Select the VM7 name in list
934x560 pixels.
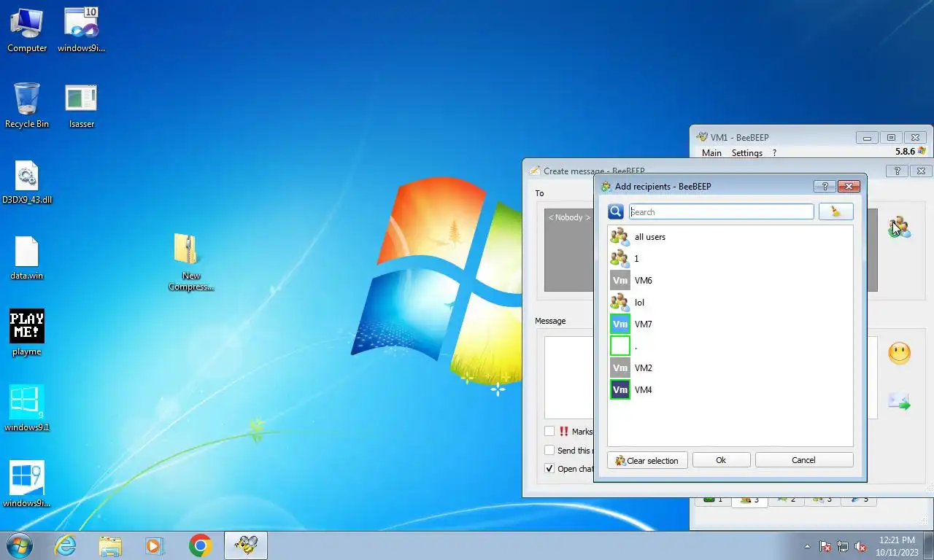pyautogui.click(x=644, y=324)
